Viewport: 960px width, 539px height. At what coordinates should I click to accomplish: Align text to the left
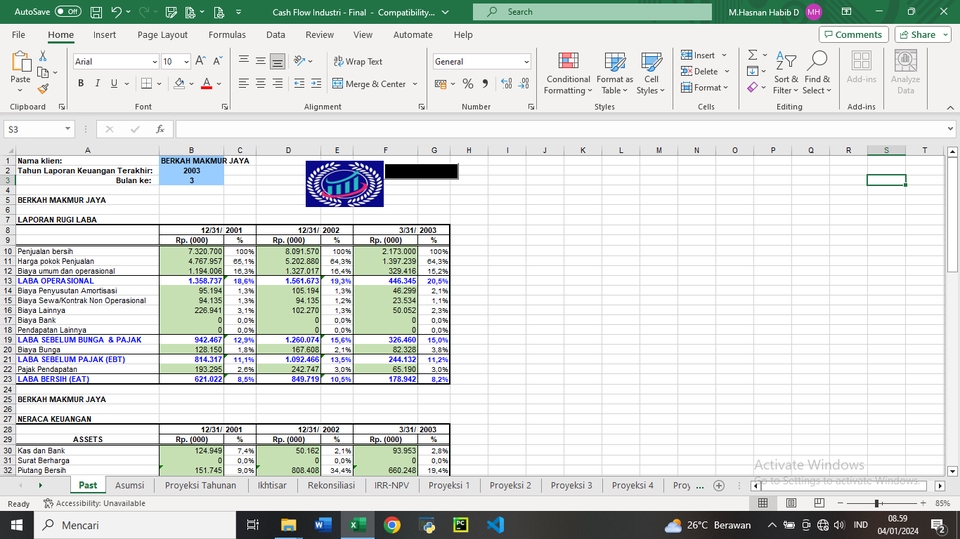click(x=244, y=83)
